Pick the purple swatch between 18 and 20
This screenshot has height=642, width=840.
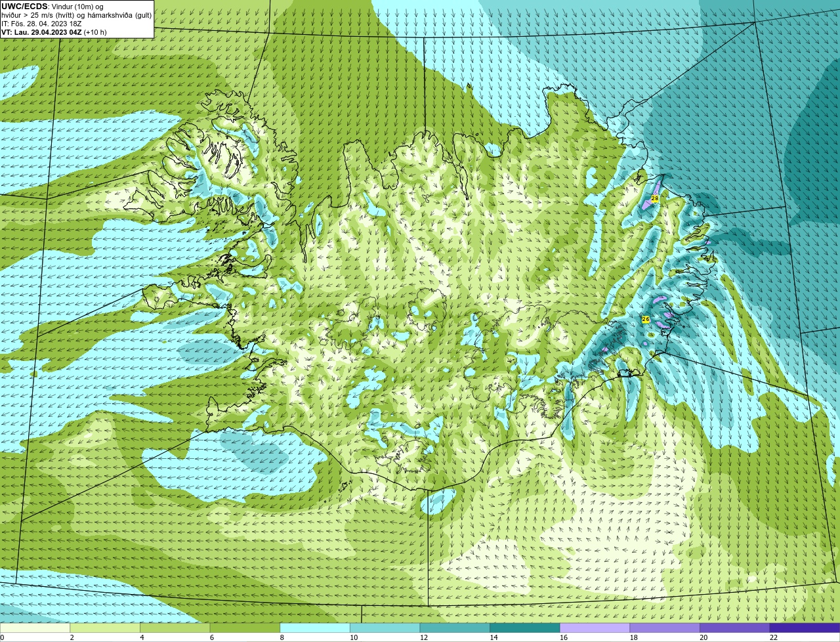tap(665, 628)
